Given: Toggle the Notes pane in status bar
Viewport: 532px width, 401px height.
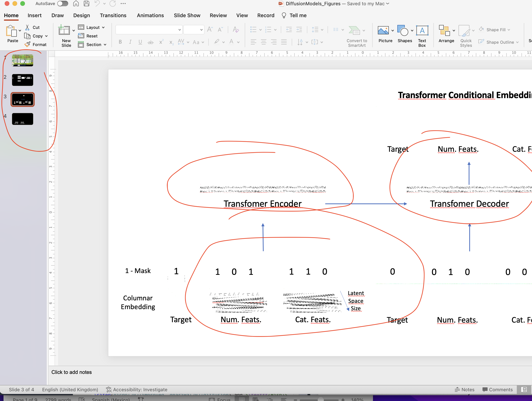Looking at the screenshot, I should 464,389.
